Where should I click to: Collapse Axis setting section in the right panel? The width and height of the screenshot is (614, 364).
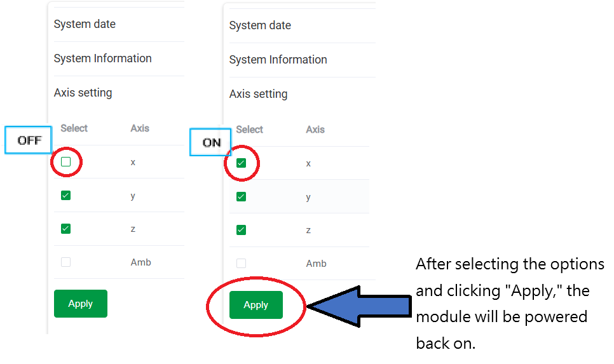(x=258, y=94)
